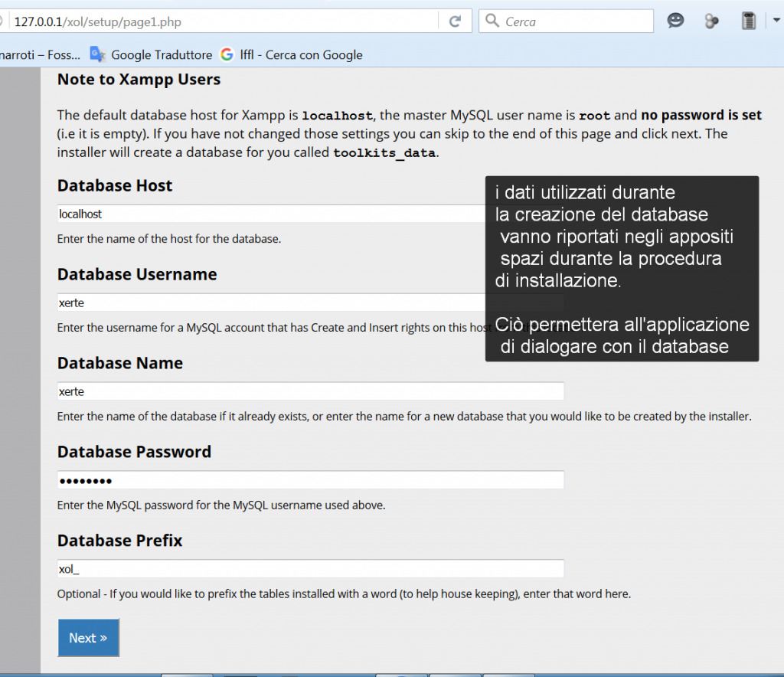Click the Database Prefix heading
Screen dimensions: 784x677
119,541
